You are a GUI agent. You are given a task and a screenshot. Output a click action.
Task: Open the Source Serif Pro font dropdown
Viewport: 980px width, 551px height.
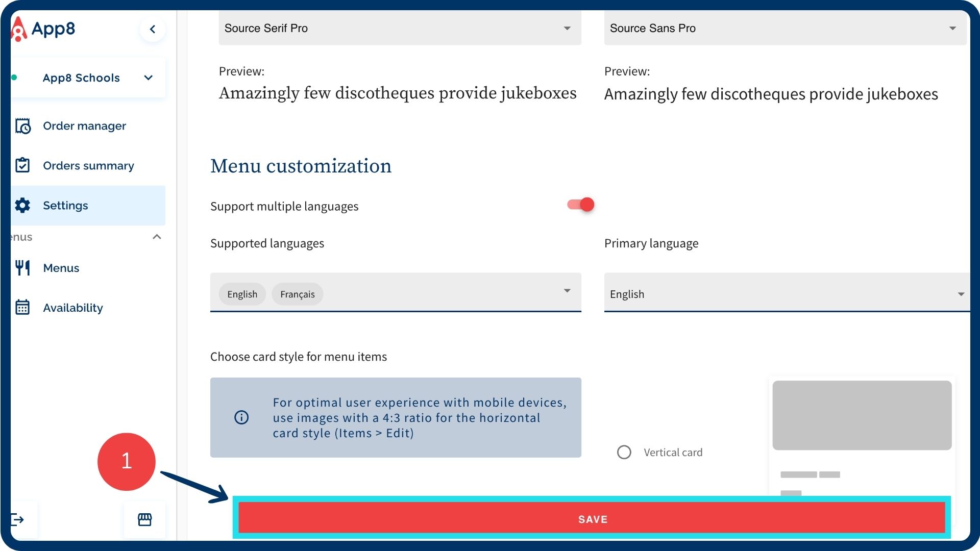[400, 28]
